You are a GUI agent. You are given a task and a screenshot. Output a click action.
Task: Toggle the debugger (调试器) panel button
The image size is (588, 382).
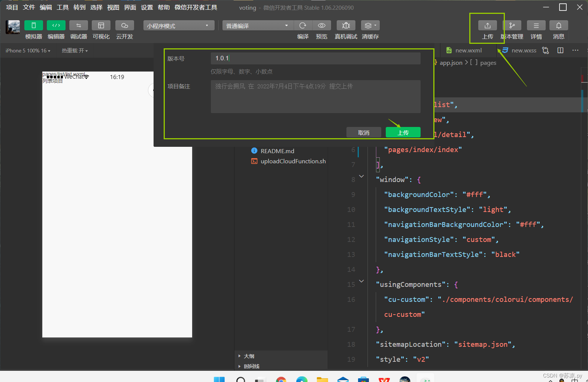[79, 25]
